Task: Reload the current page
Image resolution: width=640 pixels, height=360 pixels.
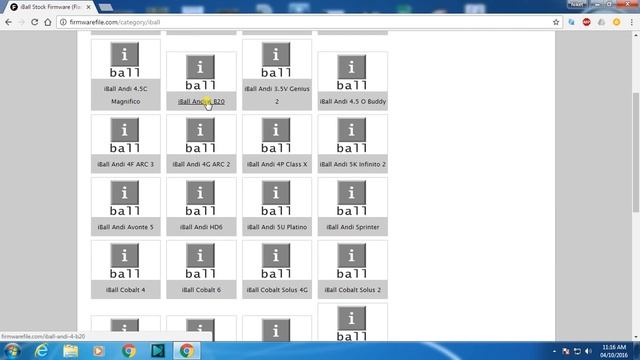Action: click(x=35, y=22)
